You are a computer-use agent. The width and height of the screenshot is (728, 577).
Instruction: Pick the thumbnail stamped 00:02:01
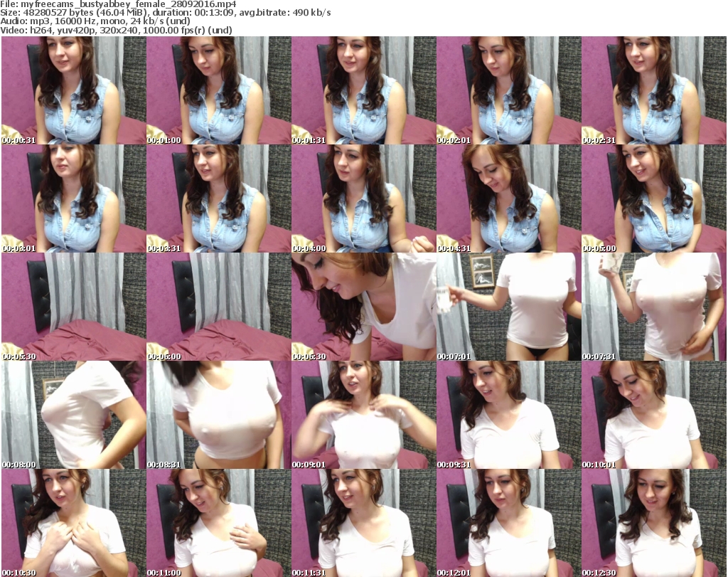(509, 90)
